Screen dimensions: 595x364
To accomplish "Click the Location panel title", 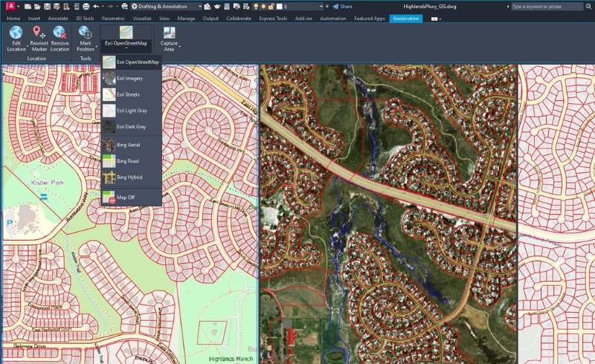I will 36,59.
